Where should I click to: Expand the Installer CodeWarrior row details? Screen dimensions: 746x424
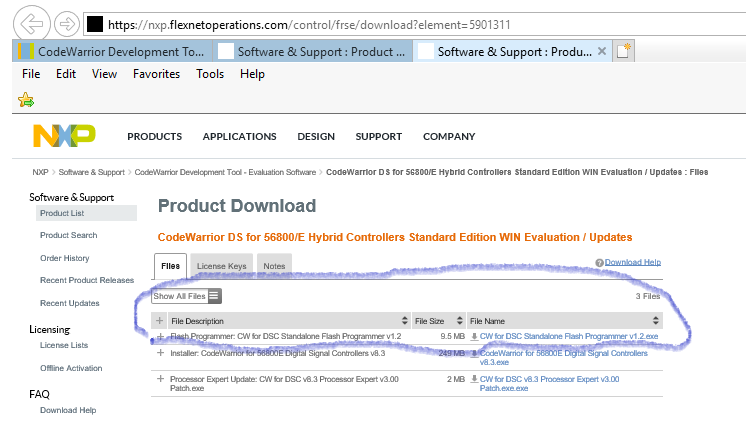160,353
